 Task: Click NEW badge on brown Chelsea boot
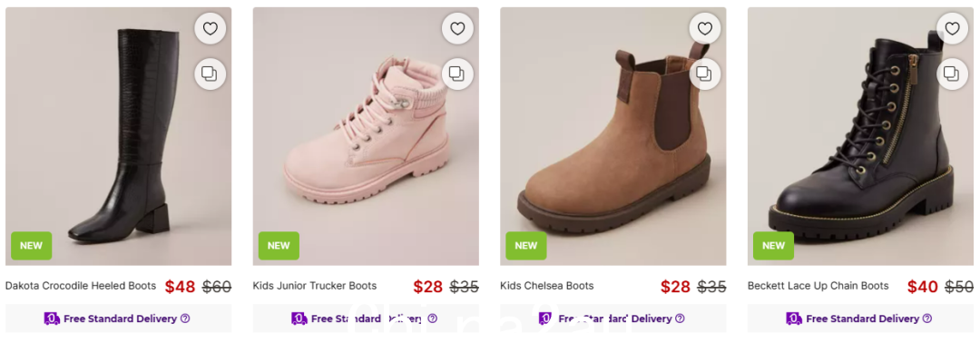point(526,246)
